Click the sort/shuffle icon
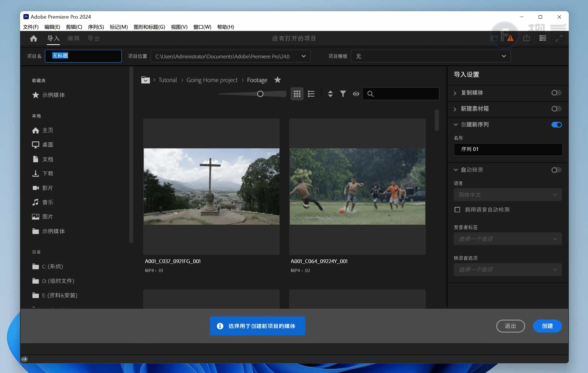The image size is (588, 373). point(330,94)
